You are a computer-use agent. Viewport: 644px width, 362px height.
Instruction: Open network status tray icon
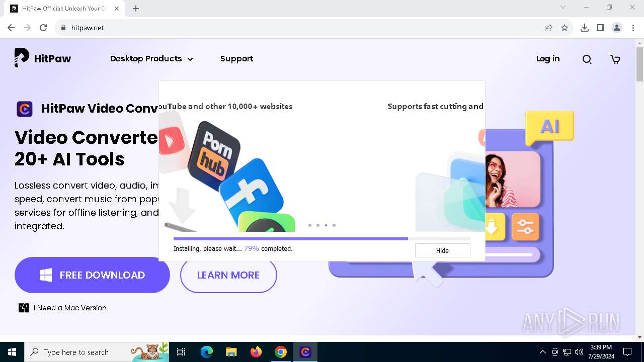coord(567,352)
